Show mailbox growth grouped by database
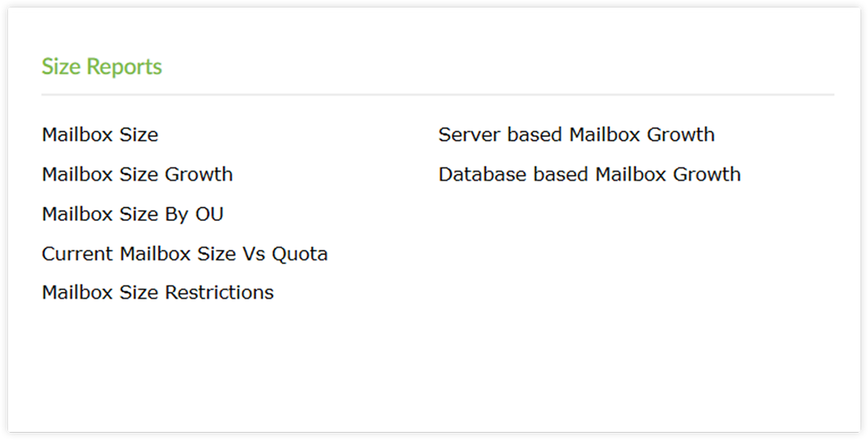The width and height of the screenshot is (868, 440). click(589, 174)
